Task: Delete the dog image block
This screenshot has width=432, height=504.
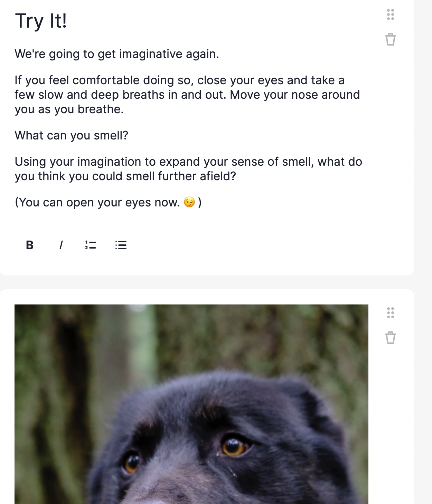Action: [x=391, y=338]
